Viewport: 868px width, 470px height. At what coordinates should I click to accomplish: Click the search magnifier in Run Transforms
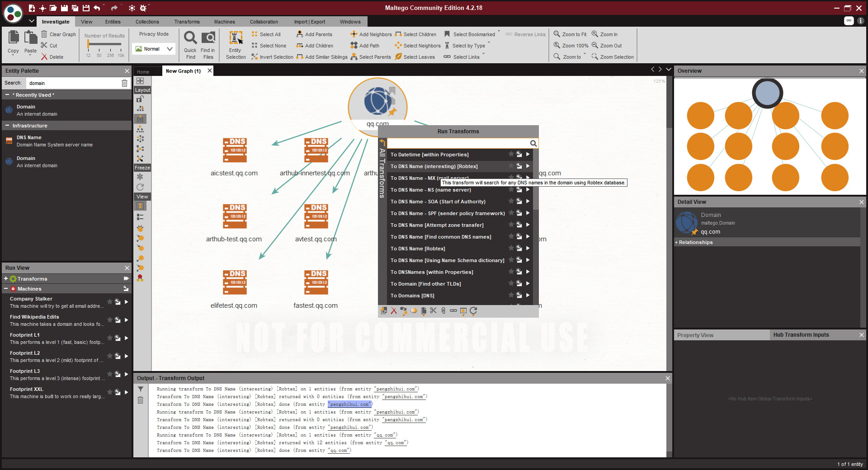point(533,143)
